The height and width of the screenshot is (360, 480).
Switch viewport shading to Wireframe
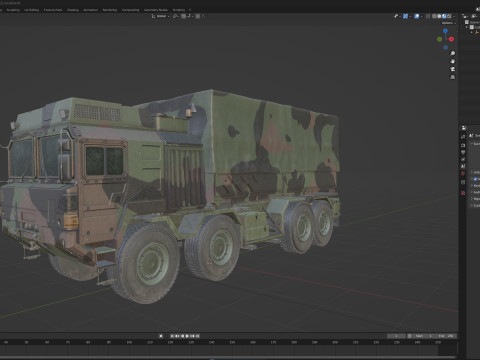click(x=434, y=16)
